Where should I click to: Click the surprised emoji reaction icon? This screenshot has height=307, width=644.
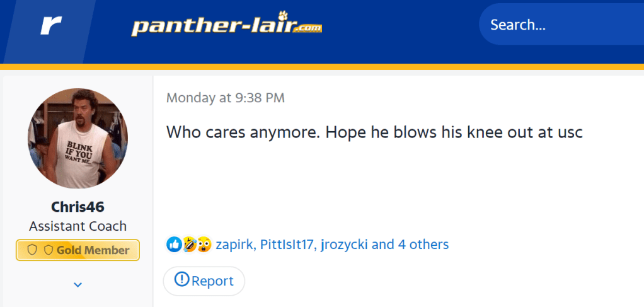(x=203, y=244)
